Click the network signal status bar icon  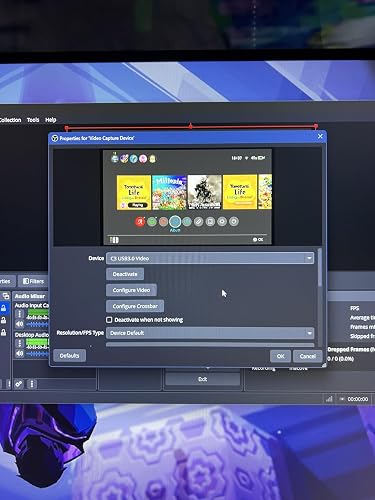[329, 399]
